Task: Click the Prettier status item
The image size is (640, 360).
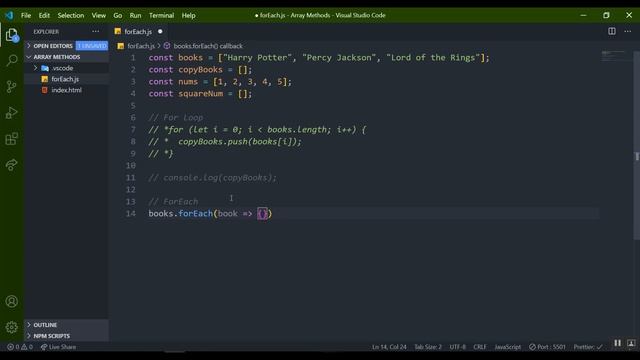Action: pos(588,347)
